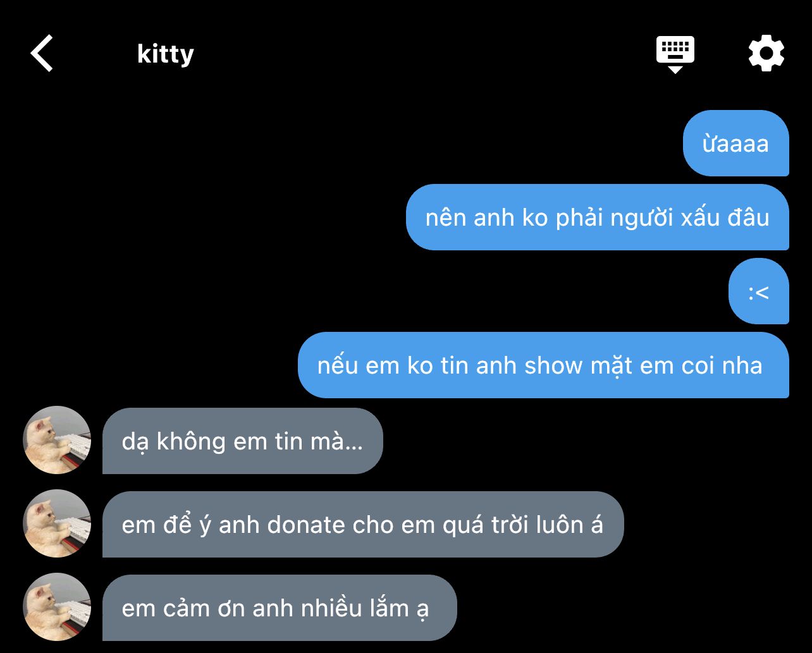Select the "ừaaaa" message bubble
This screenshot has width=812, height=653.
736,143
